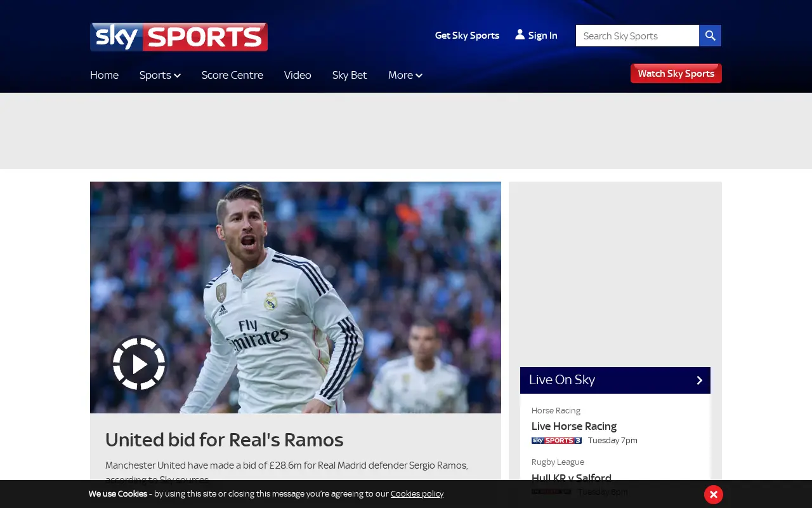The image size is (812, 508).
Task: Click Get Sky Sports link
Action: click(x=467, y=36)
